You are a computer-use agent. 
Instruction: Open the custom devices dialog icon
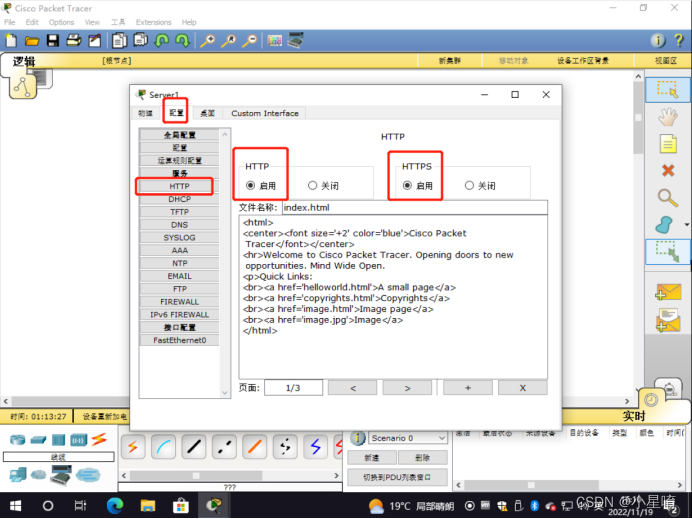tap(295, 41)
